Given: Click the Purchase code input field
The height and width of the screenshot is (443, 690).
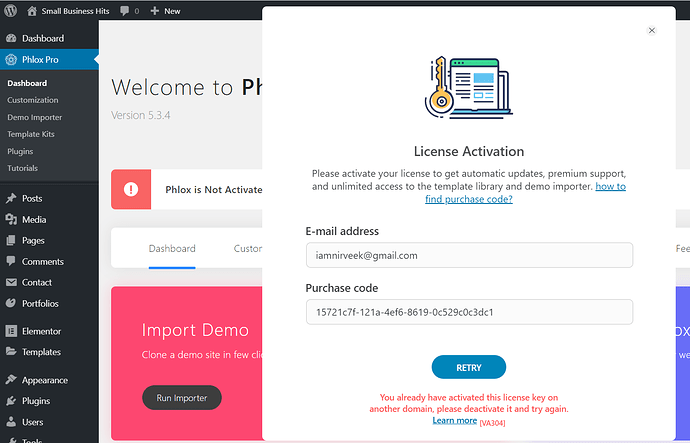Looking at the screenshot, I should click(x=469, y=312).
